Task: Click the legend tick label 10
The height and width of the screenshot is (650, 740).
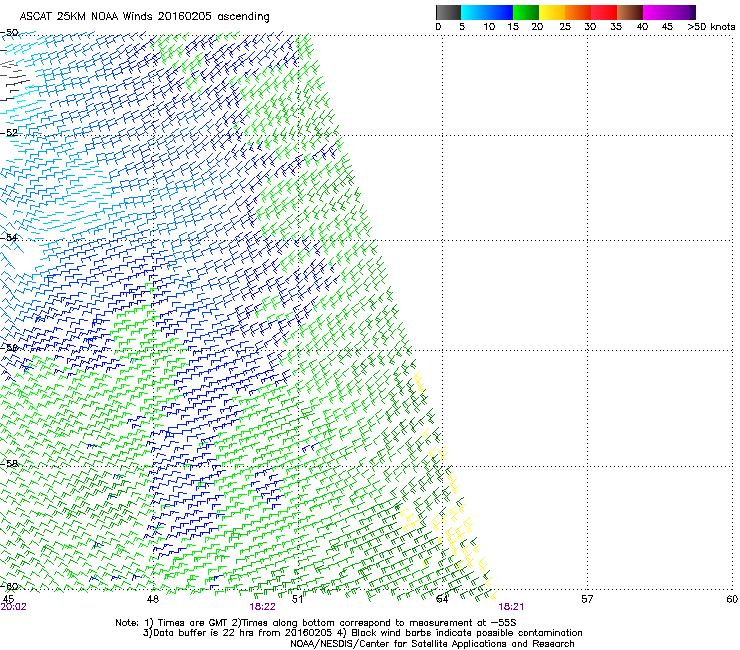Action: pos(489,27)
